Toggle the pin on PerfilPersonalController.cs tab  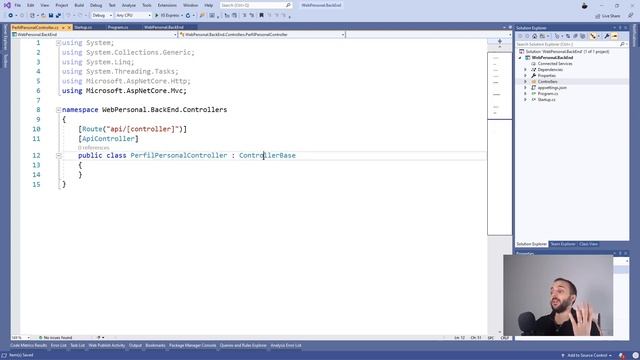click(63, 27)
